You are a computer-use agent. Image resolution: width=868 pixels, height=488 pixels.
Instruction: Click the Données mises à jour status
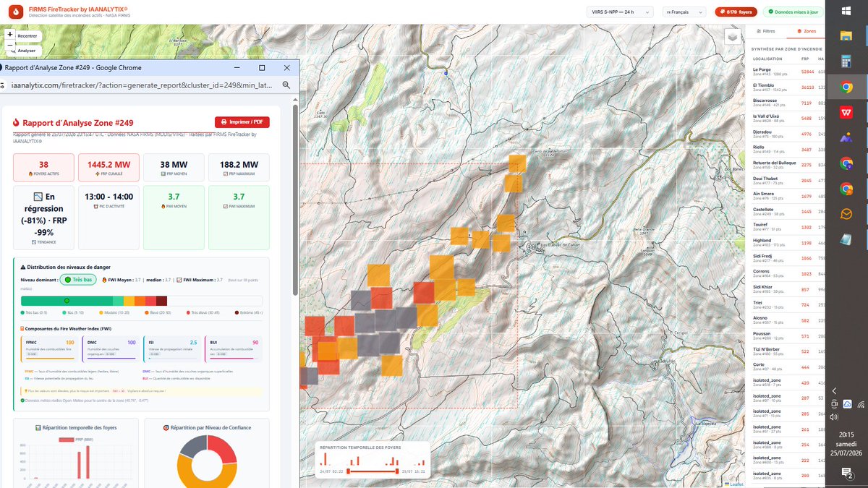[x=793, y=12]
